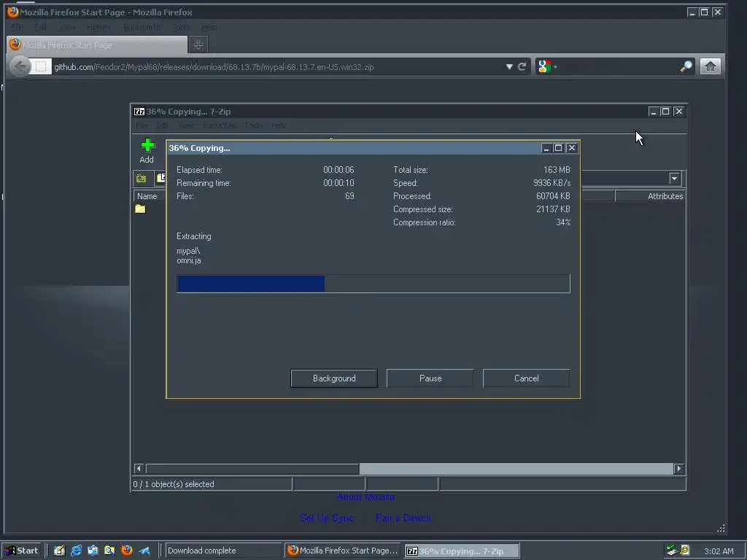Click the extraction progress bar
The image size is (747, 560).
coord(373,284)
